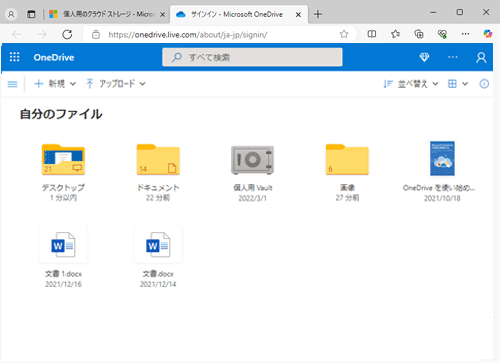Expand the アップロード menu
This screenshot has width=500, height=363.
116,84
